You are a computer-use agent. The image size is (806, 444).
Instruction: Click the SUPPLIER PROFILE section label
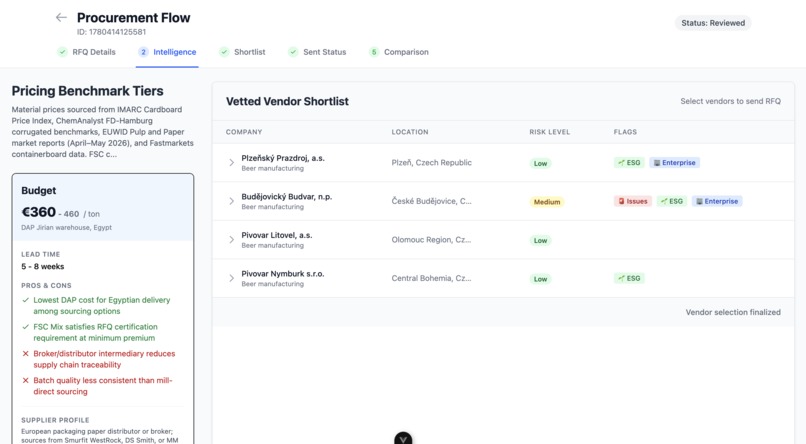coord(55,420)
